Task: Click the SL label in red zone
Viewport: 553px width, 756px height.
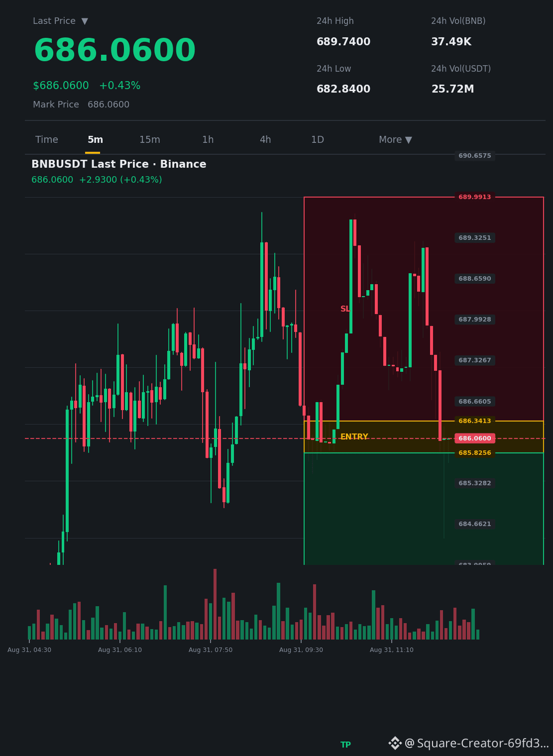Action: pos(345,309)
